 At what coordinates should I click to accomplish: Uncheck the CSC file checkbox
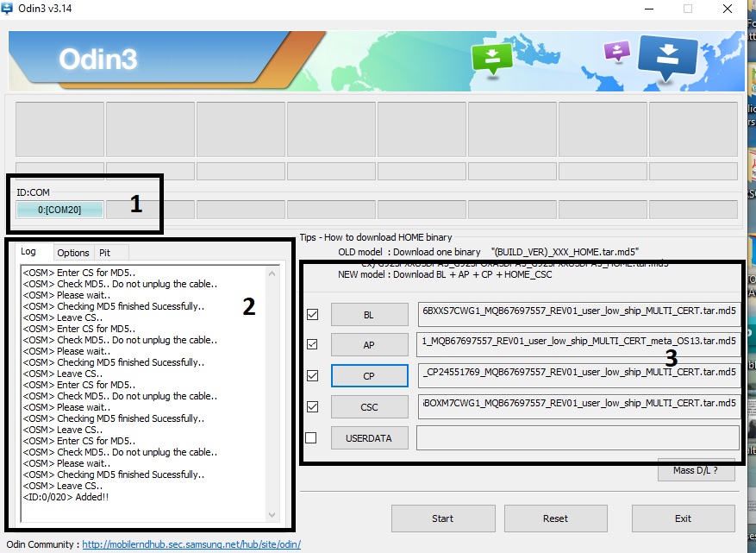[x=312, y=407]
